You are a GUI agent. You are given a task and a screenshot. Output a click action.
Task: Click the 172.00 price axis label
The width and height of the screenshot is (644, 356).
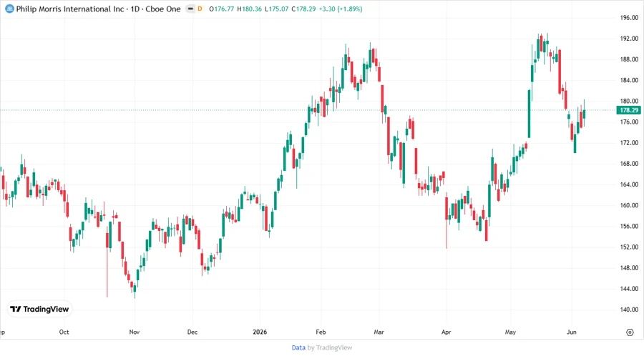coord(629,143)
